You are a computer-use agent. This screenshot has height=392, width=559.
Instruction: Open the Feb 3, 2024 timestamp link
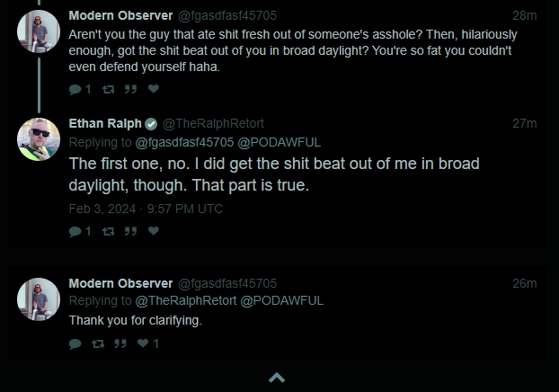(146, 209)
